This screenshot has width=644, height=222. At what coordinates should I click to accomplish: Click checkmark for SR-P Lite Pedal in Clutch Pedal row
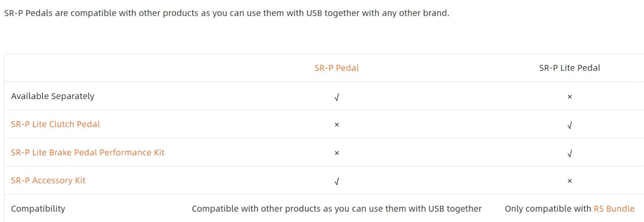[569, 125]
